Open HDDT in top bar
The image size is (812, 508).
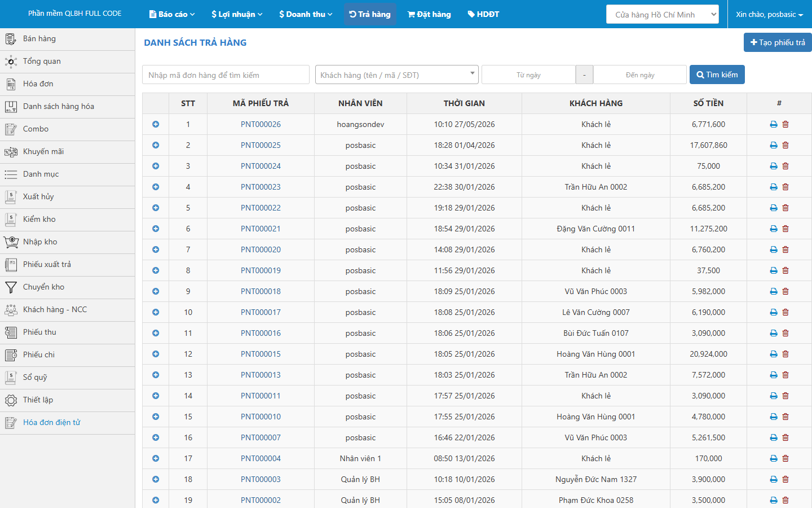coord(483,14)
